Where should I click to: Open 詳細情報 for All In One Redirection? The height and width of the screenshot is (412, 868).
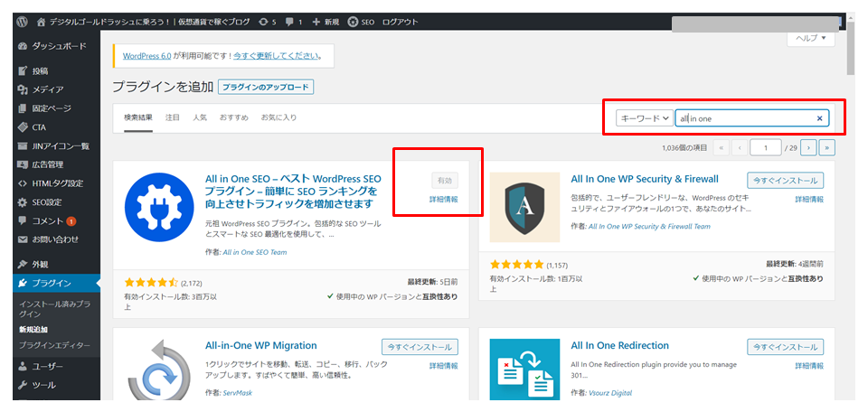click(x=809, y=366)
